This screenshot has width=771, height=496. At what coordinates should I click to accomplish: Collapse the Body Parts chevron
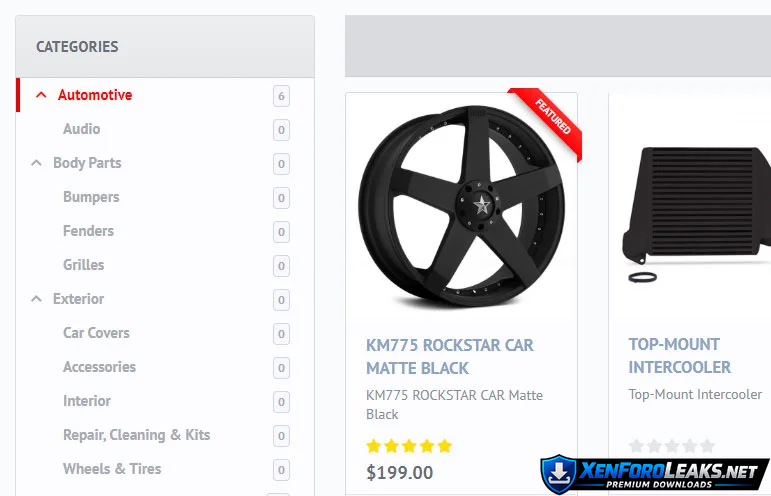click(37, 163)
